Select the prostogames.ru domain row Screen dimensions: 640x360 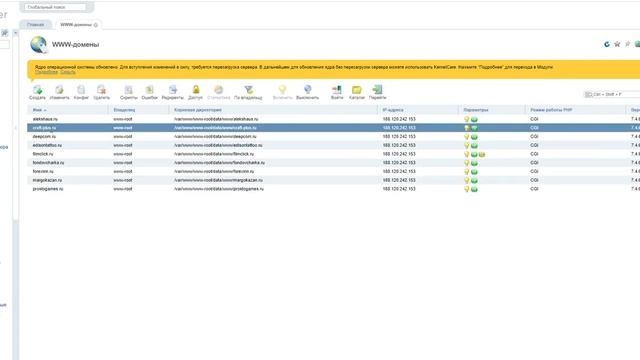pyautogui.click(x=333, y=189)
